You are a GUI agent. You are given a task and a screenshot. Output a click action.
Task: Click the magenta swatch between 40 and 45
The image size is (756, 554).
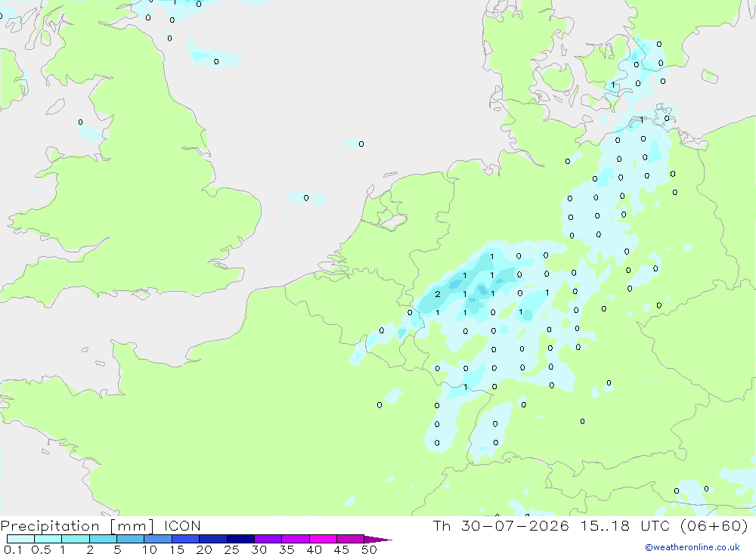click(323, 539)
